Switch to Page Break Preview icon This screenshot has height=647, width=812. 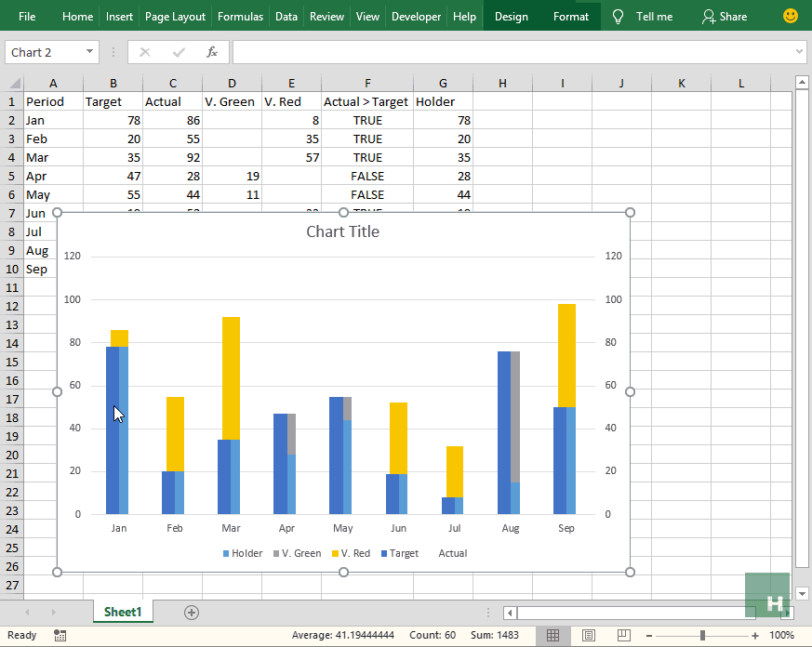click(x=624, y=635)
